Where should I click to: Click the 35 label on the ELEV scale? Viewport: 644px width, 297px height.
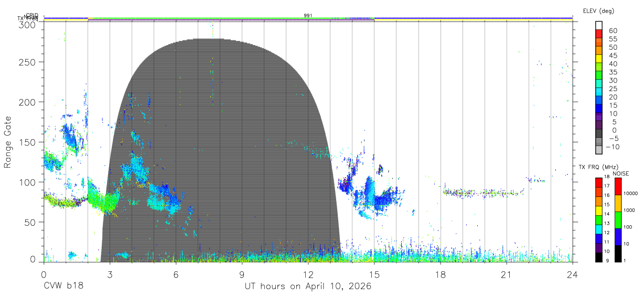(613, 72)
